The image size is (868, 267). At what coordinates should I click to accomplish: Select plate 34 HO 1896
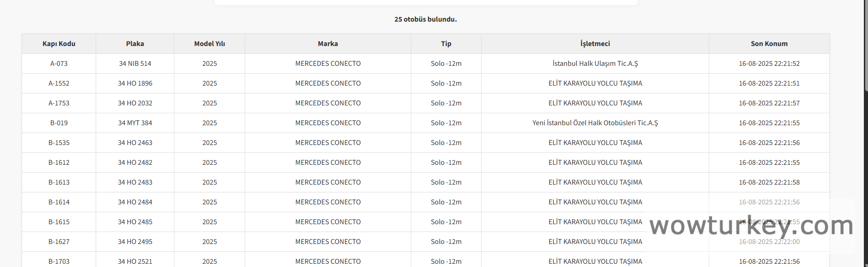(x=135, y=83)
